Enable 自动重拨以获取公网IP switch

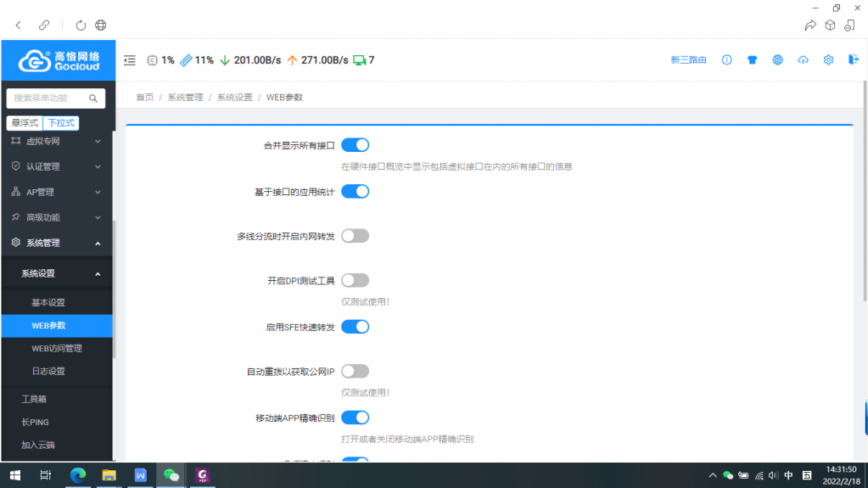coord(355,371)
